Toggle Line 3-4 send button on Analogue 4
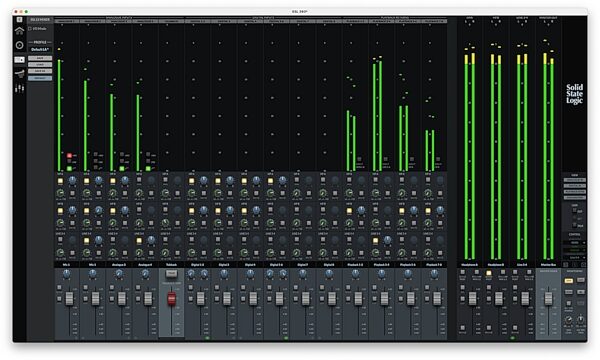Viewport: 600px width, 360px height. tap(139, 241)
